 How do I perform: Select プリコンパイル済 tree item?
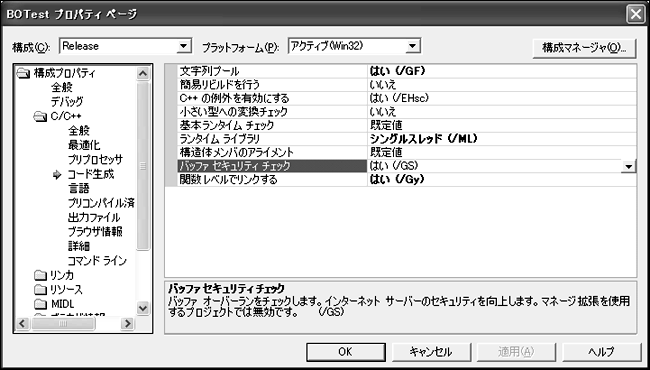click(101, 203)
